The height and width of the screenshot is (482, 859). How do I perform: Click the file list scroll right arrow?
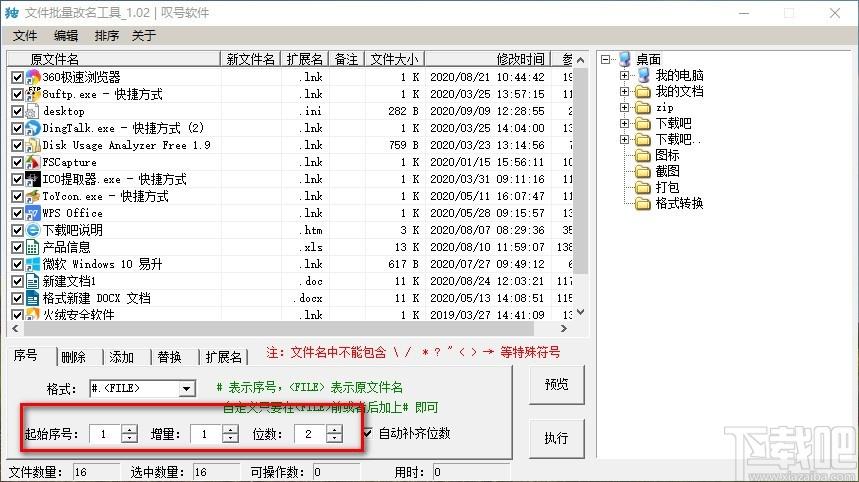coord(564,329)
